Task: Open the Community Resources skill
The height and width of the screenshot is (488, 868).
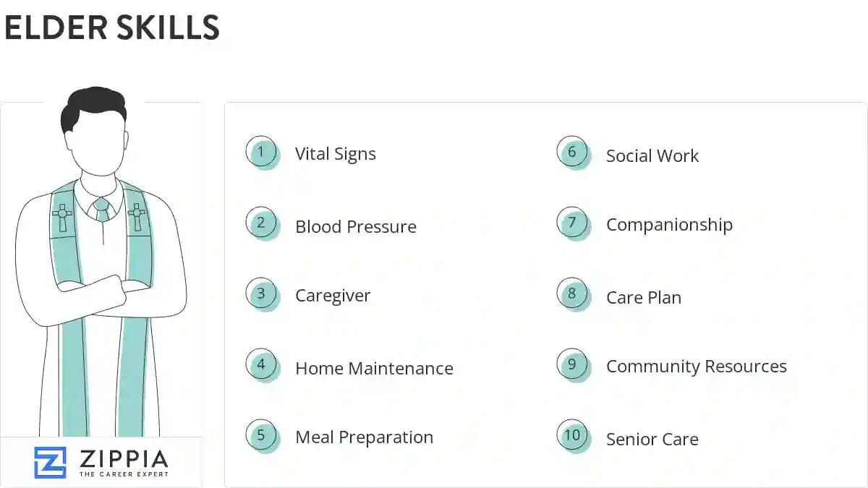Action: pos(696,367)
